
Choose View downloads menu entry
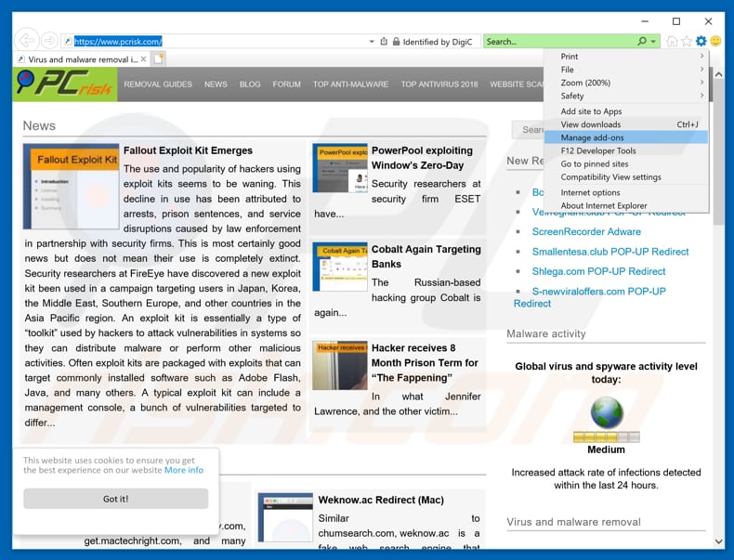(626, 124)
